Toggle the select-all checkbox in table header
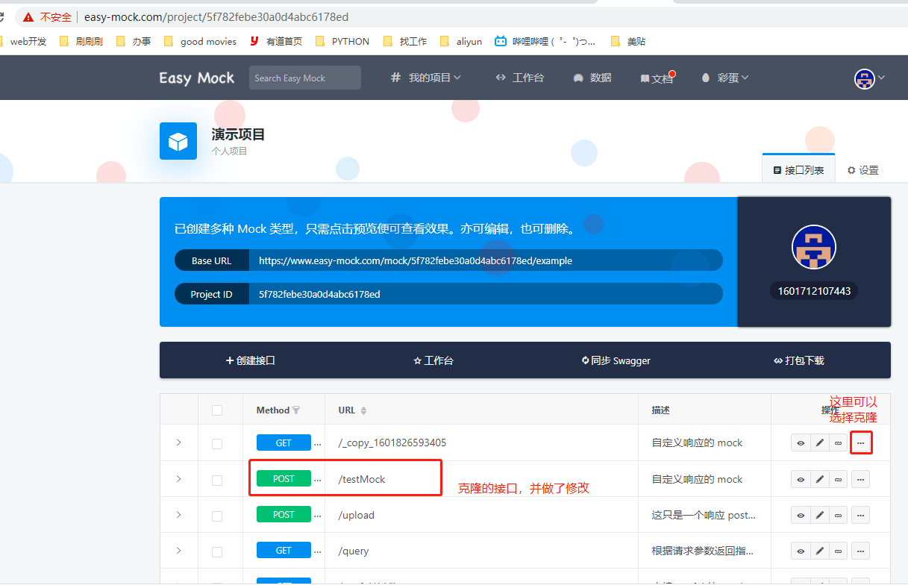The image size is (908, 588). 217,410
